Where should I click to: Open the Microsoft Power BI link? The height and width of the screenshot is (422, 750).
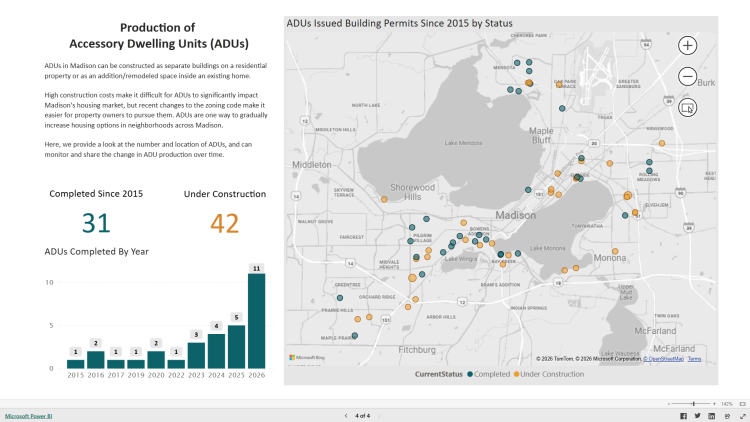(x=29, y=416)
